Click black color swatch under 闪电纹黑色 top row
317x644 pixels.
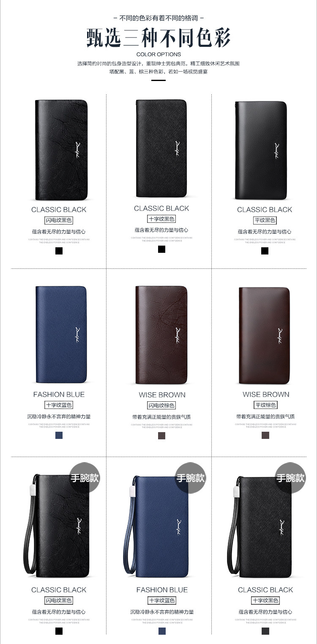[59, 251]
